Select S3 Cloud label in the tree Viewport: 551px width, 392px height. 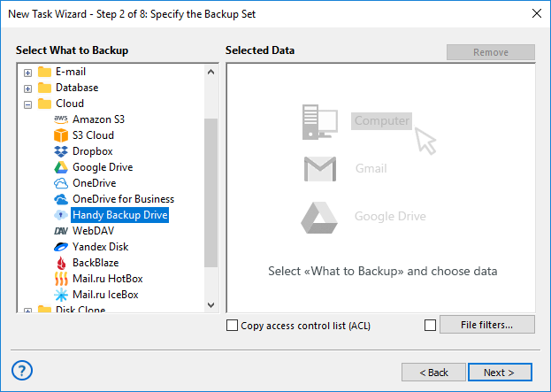point(93,135)
